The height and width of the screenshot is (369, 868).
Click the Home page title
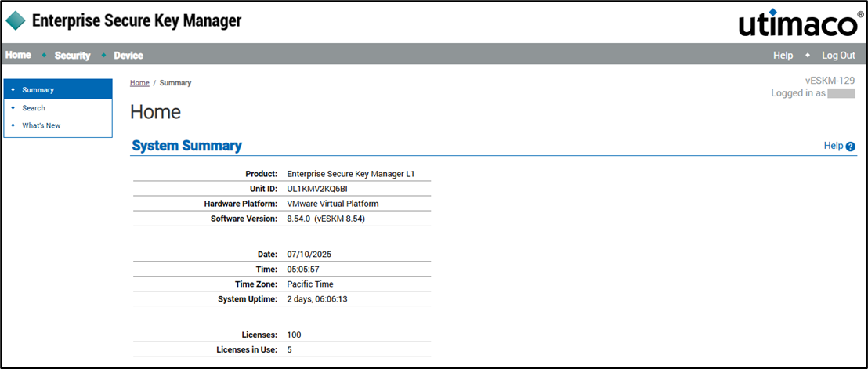tap(156, 112)
